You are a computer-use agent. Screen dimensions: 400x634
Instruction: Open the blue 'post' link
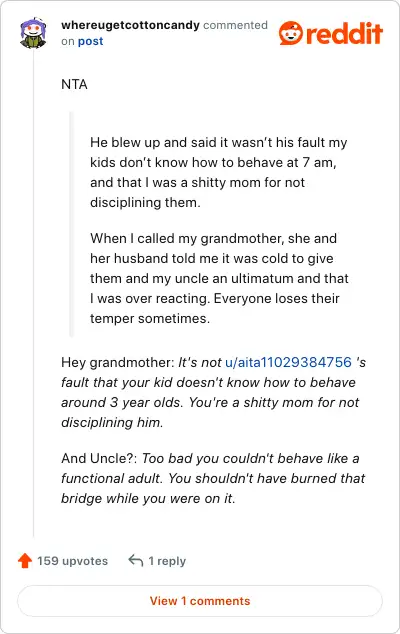point(91,41)
